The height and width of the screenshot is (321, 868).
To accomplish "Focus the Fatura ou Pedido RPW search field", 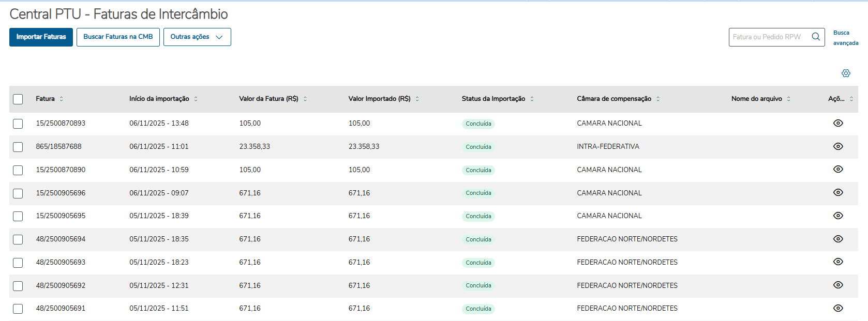I will [x=767, y=37].
